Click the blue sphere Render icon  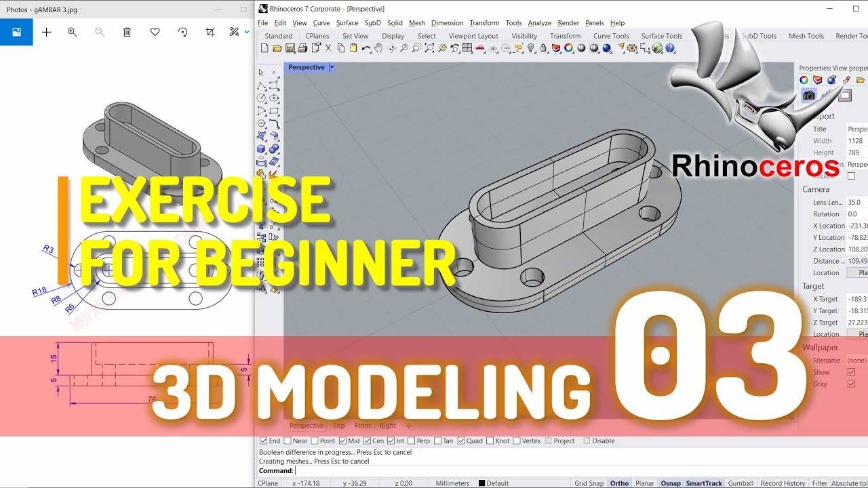(x=606, y=48)
